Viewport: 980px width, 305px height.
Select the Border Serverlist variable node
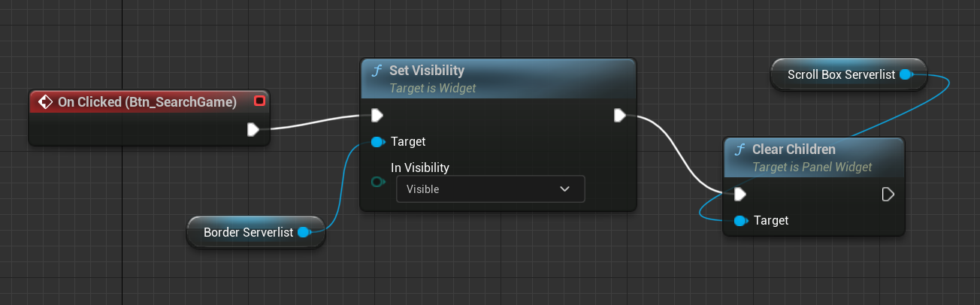[x=248, y=233]
